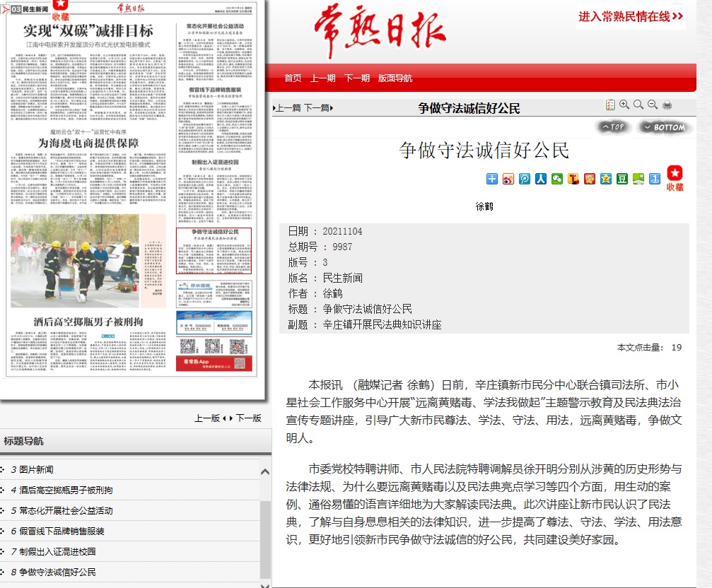The height and width of the screenshot is (588, 712).
Task: Click 上一篇 previous article link
Action: tap(287, 108)
